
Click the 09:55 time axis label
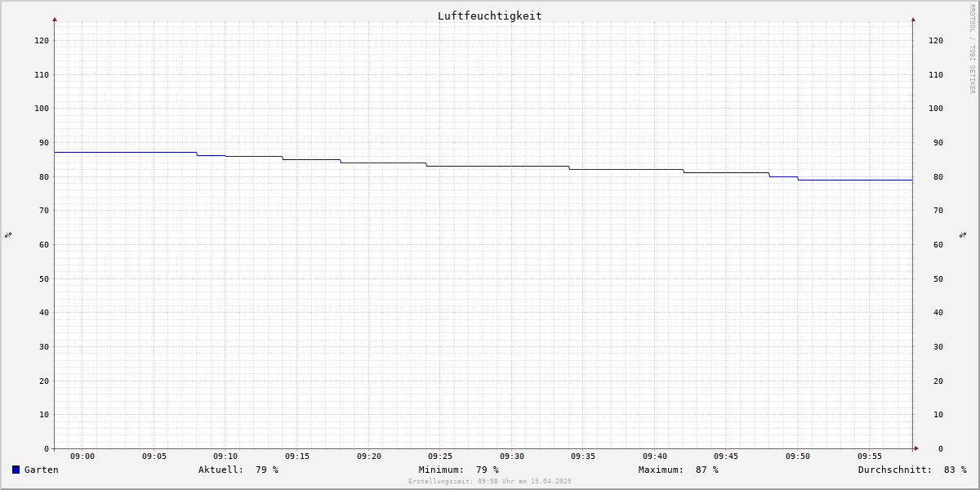point(870,457)
